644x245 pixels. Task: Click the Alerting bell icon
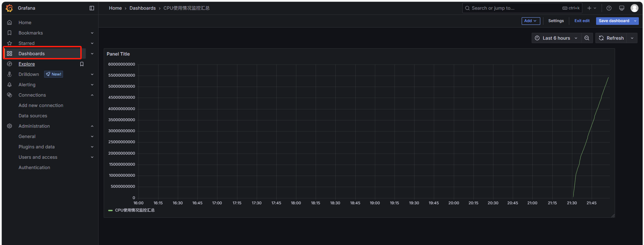[x=10, y=85]
